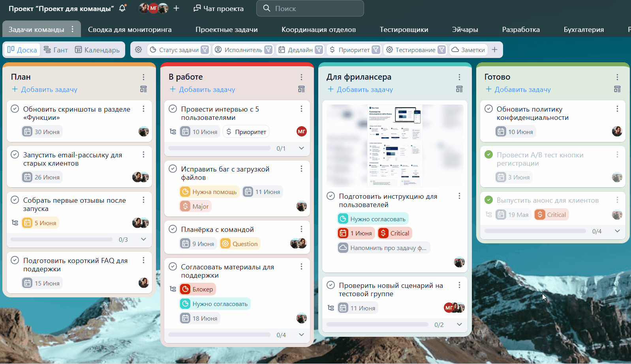The height and width of the screenshot is (364, 631).
Task: Expand subtasks of Согласовать материалы card
Action: (301, 335)
